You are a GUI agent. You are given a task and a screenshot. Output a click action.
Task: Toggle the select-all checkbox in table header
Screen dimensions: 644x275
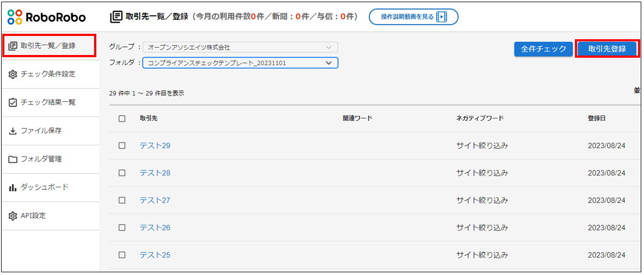click(x=122, y=118)
